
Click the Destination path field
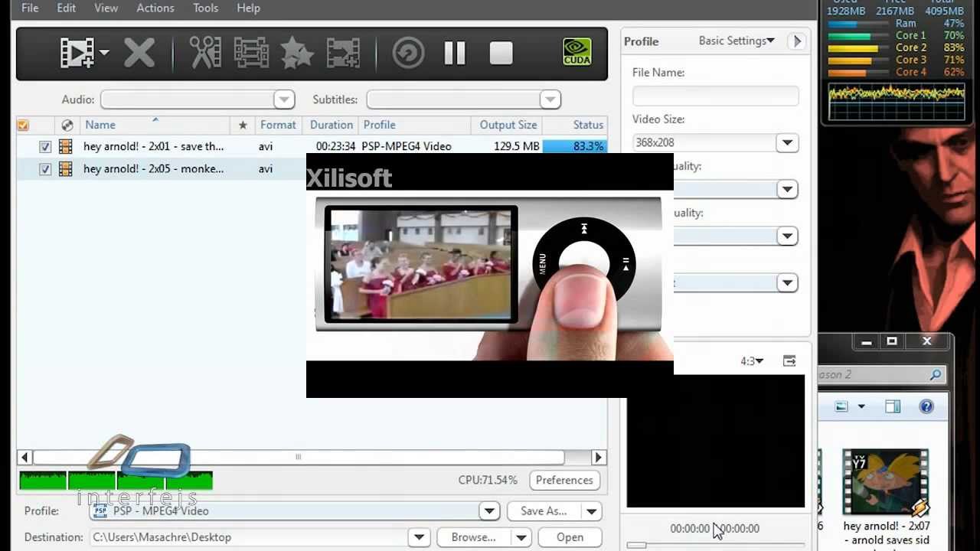click(x=249, y=537)
